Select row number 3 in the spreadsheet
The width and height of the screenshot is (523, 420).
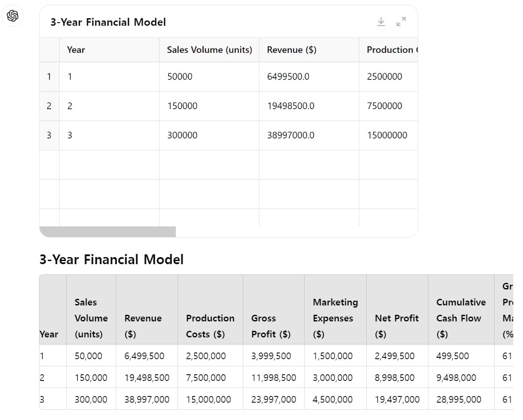click(x=49, y=135)
